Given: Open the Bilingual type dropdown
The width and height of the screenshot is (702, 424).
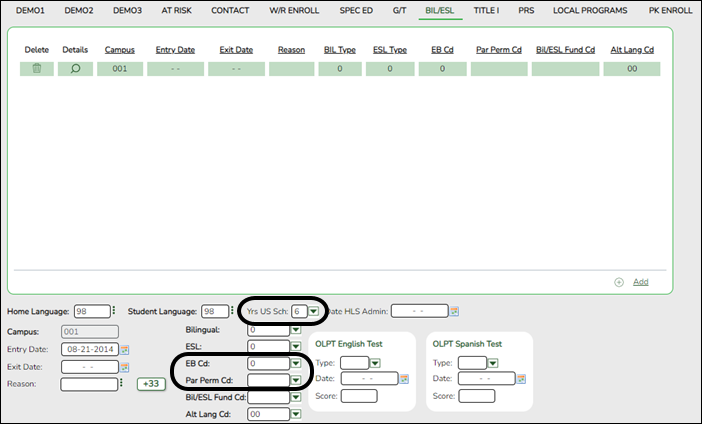Looking at the screenshot, I should pyautogui.click(x=296, y=329).
